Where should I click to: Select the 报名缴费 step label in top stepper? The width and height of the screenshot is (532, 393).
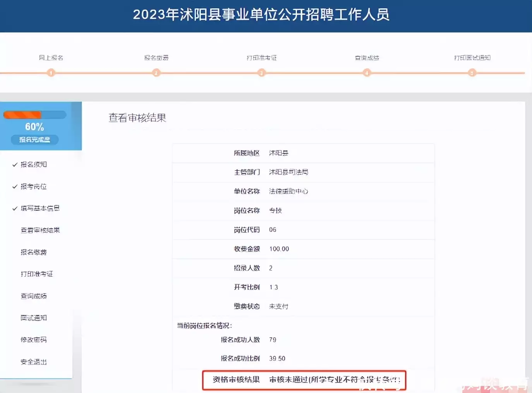point(156,58)
